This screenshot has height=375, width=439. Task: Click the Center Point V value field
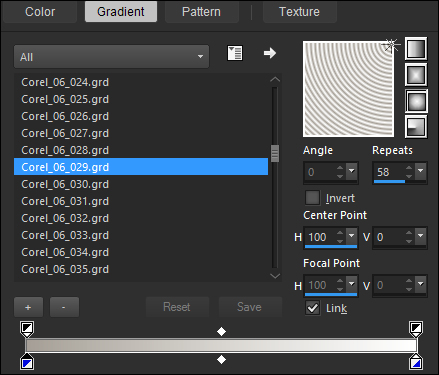coord(389,237)
